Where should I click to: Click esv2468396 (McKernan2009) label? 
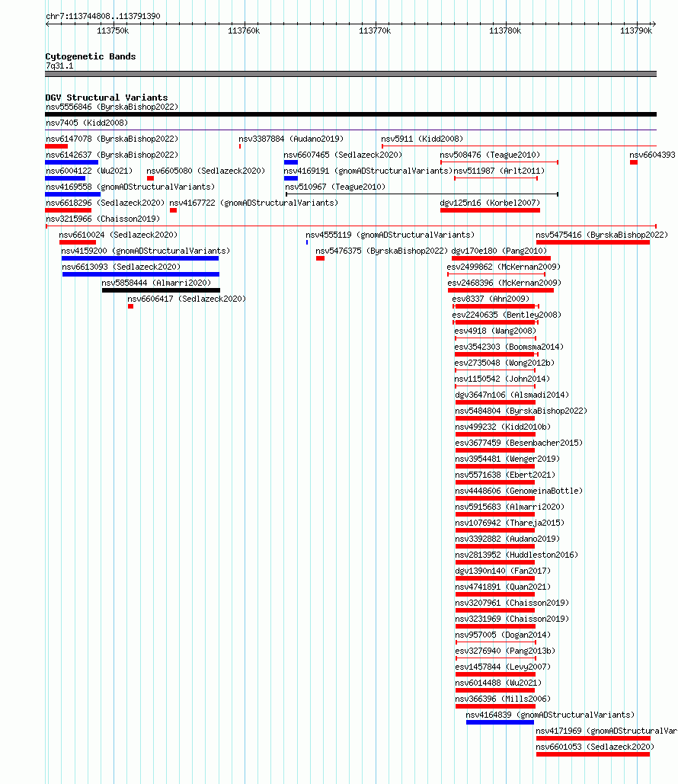click(504, 283)
